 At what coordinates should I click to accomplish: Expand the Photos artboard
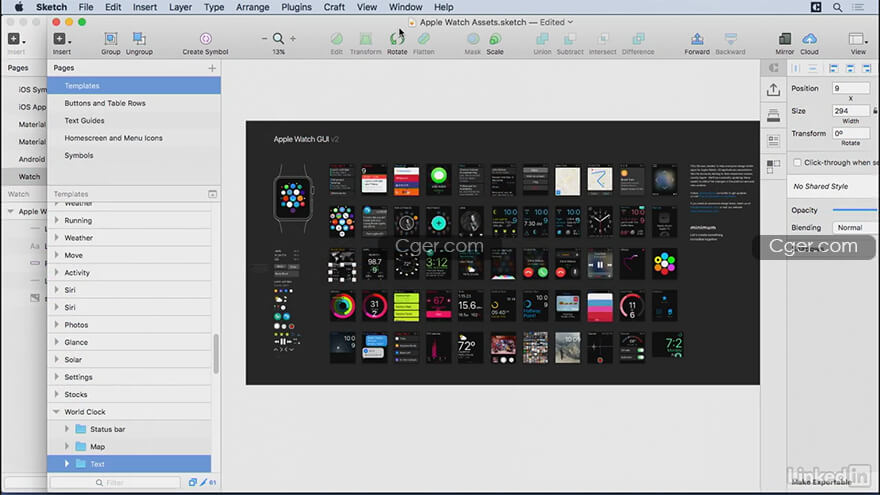coord(57,325)
